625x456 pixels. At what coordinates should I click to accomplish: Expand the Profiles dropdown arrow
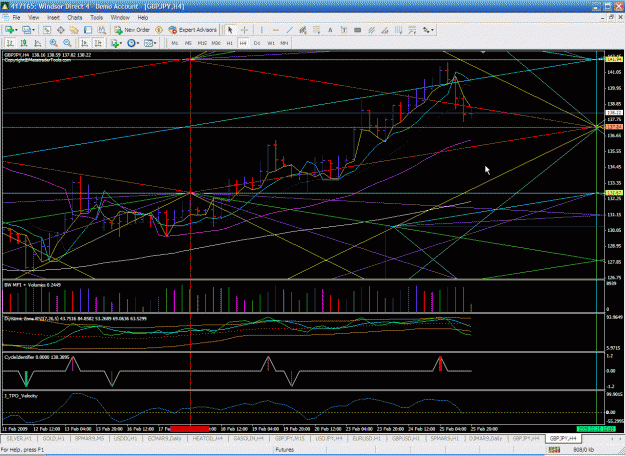[33, 30]
